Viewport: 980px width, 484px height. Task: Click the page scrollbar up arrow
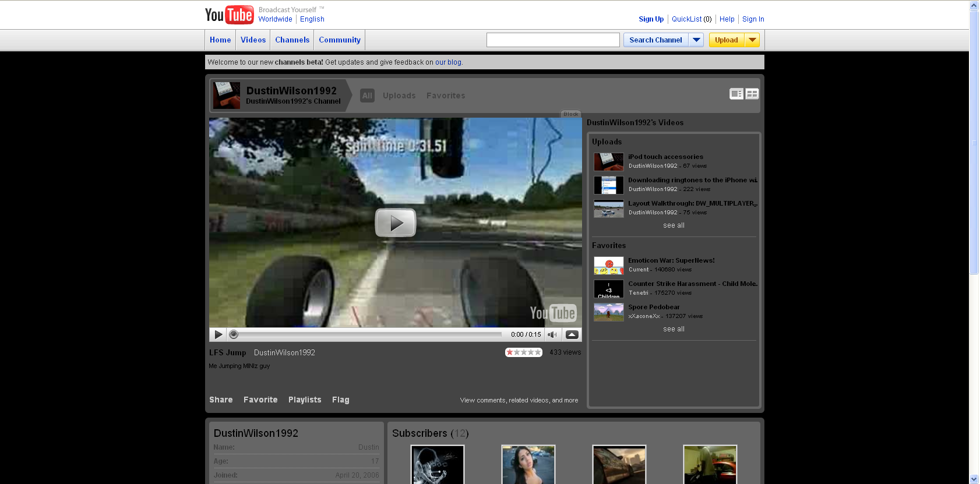click(x=974, y=5)
